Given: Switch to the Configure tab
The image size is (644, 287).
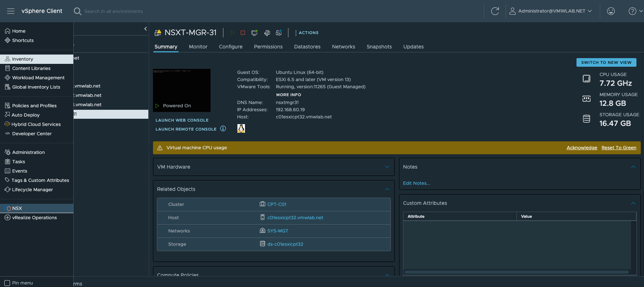Looking at the screenshot, I should (x=231, y=47).
